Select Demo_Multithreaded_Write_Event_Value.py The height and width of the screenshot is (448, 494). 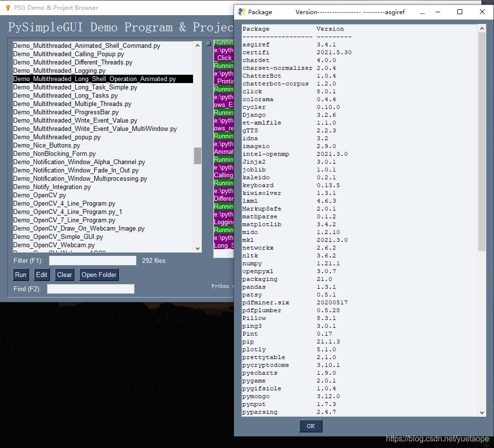pyautogui.click(x=103, y=120)
